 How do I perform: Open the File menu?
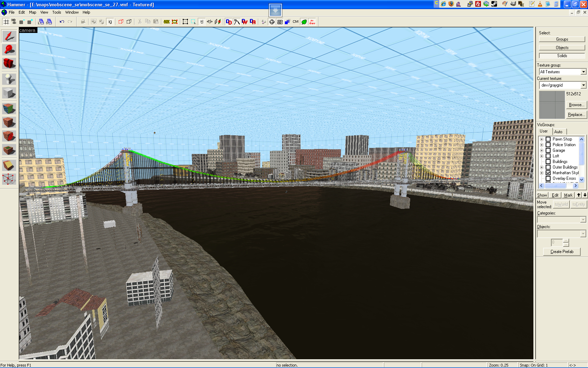(x=12, y=12)
